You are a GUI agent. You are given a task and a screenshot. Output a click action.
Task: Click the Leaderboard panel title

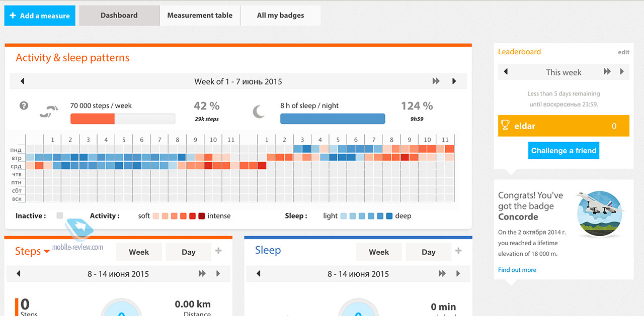tap(519, 52)
